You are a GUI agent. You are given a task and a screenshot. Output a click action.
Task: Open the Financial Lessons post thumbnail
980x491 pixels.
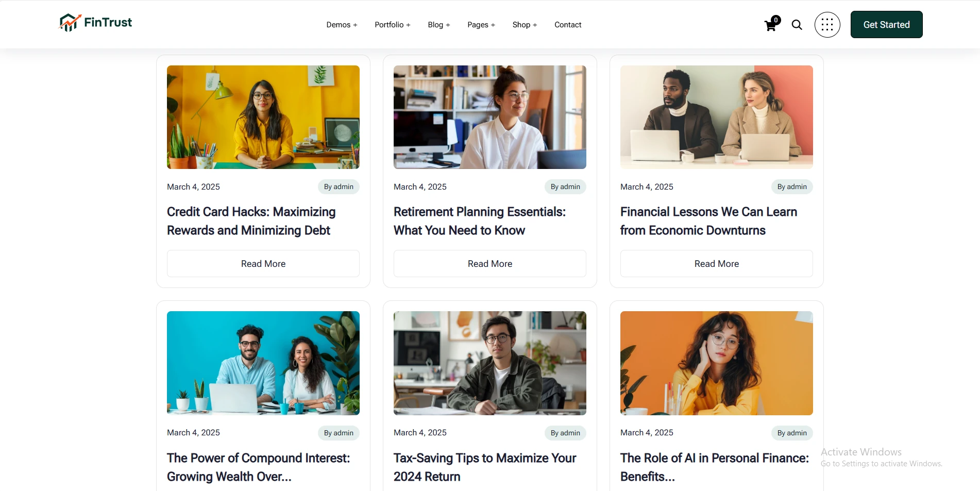point(717,117)
